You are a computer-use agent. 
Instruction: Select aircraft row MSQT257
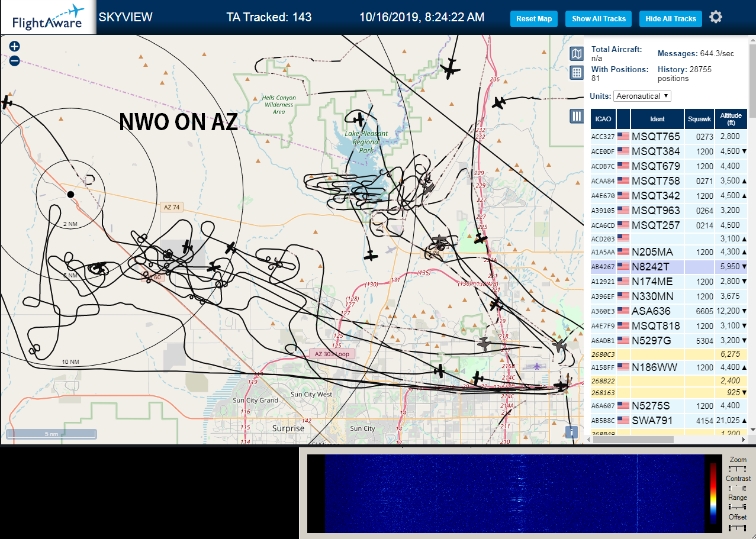point(669,225)
